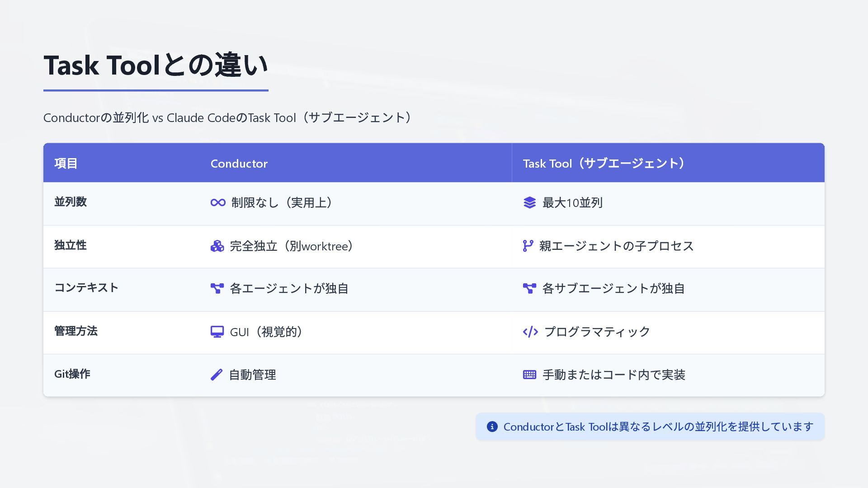Viewport: 868px width, 488px height.
Task: Click the Conductor column header
Action: tap(239, 164)
